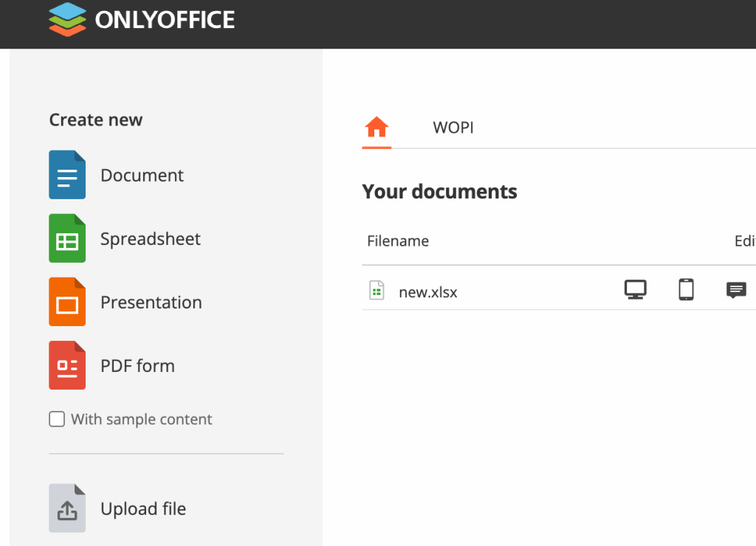Click the "Spreadsheet" text label
Viewport: 756px width, 546px height.
[151, 239]
